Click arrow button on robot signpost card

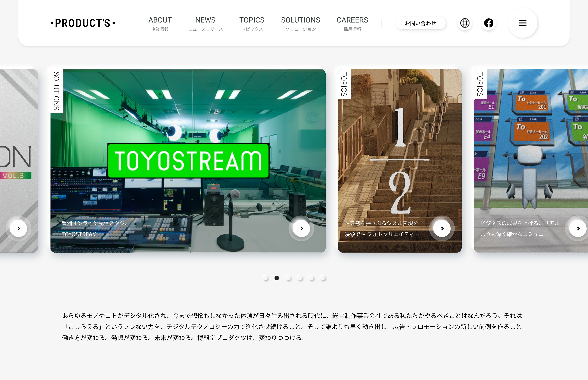578,228
